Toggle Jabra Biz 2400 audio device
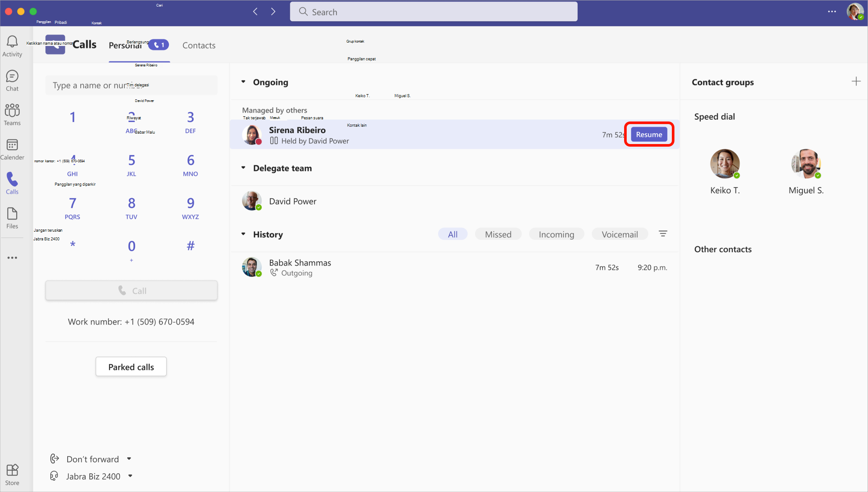Viewport: 868px width, 492px height. click(92, 476)
